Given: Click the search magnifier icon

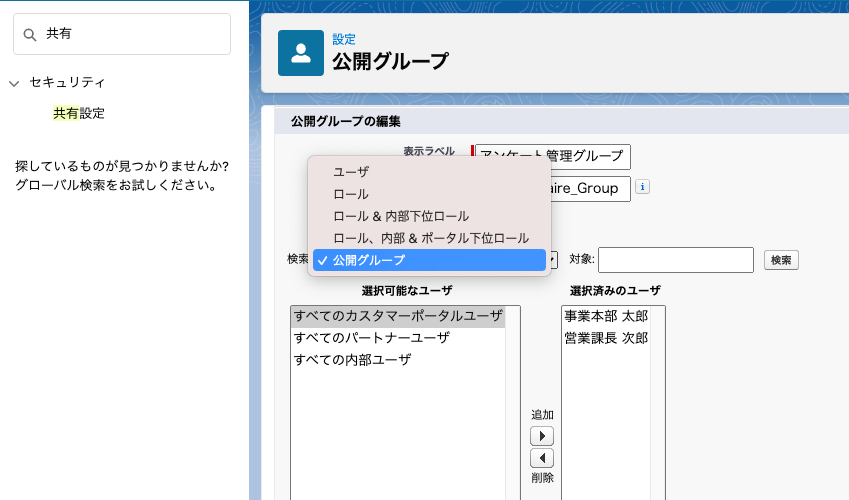Looking at the screenshot, I should click(x=30, y=34).
